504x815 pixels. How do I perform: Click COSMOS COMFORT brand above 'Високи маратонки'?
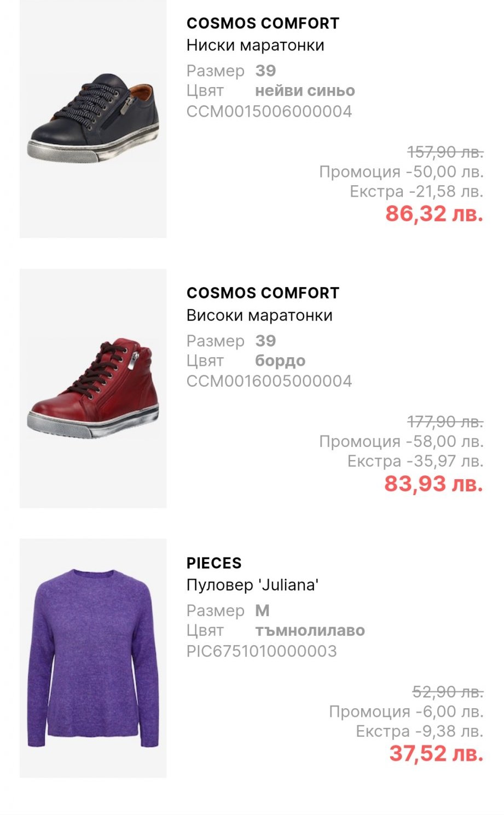263,293
